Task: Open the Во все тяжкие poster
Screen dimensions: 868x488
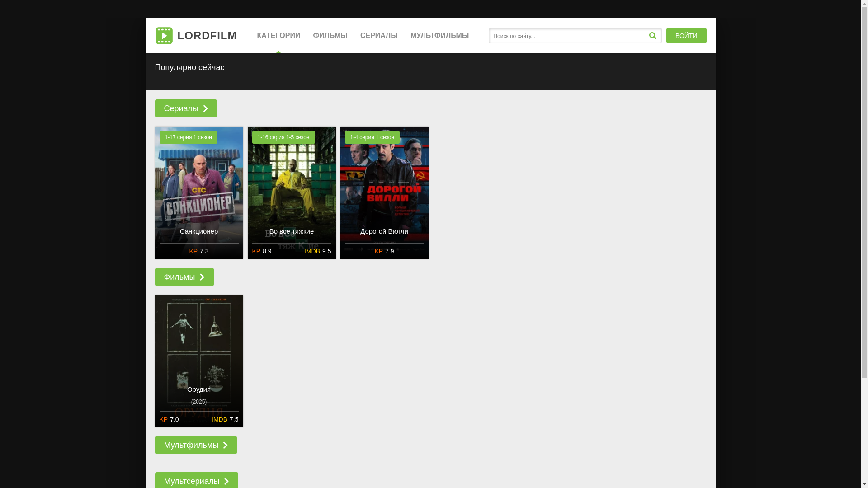Action: coord(292,192)
